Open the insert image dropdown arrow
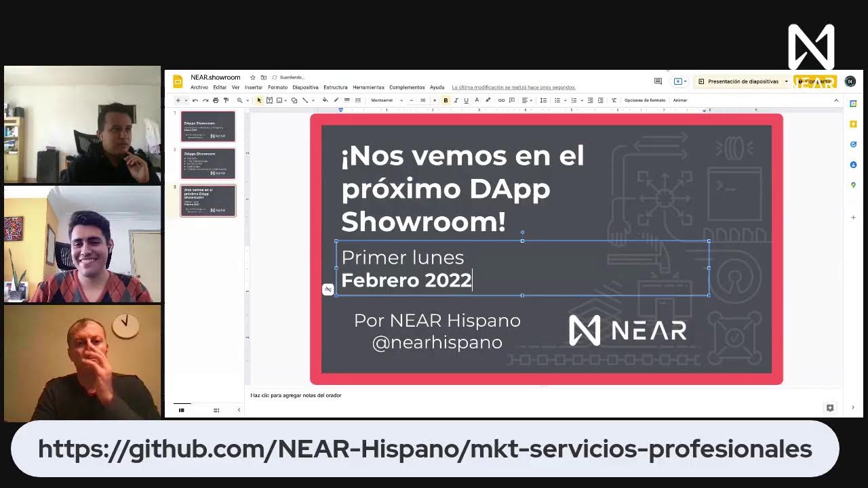Viewport: 868px width, 488px height. click(x=286, y=100)
